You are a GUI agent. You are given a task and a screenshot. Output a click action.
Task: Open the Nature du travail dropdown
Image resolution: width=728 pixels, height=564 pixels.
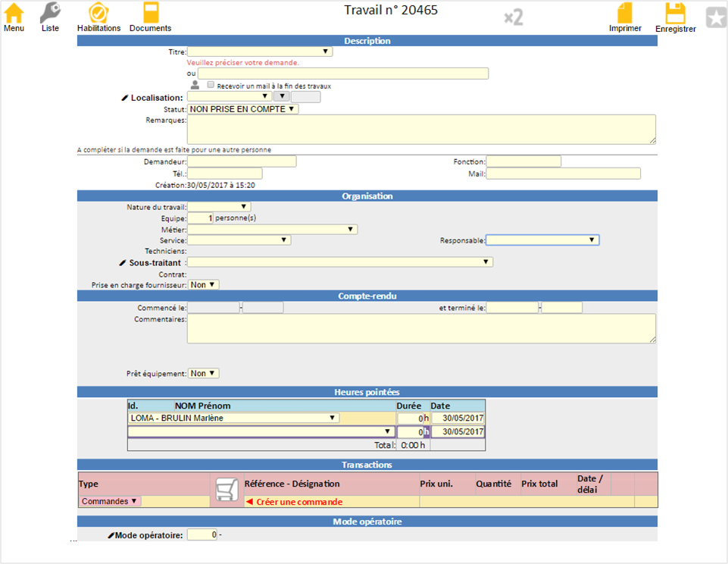pos(219,207)
